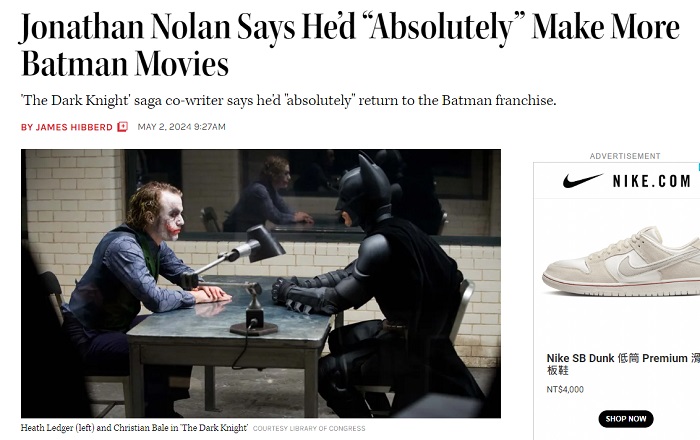Click the Jonathan Nolan article headline
This screenshot has width=700, height=440.
coord(350,45)
